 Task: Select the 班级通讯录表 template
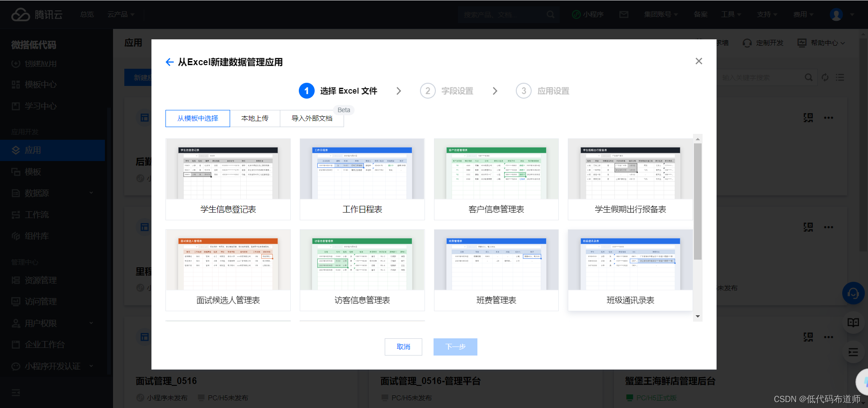(630, 270)
